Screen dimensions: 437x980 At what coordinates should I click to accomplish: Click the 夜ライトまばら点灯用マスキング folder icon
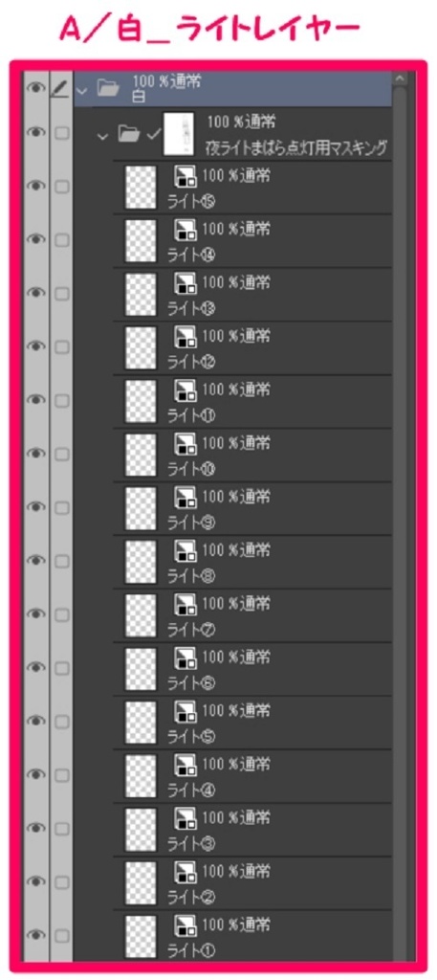pos(129,133)
